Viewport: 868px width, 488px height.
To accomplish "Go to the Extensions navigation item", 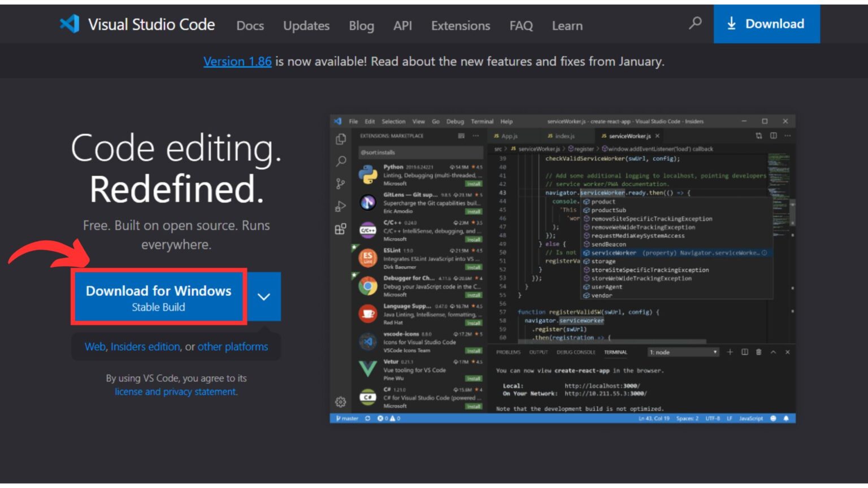I will (461, 26).
